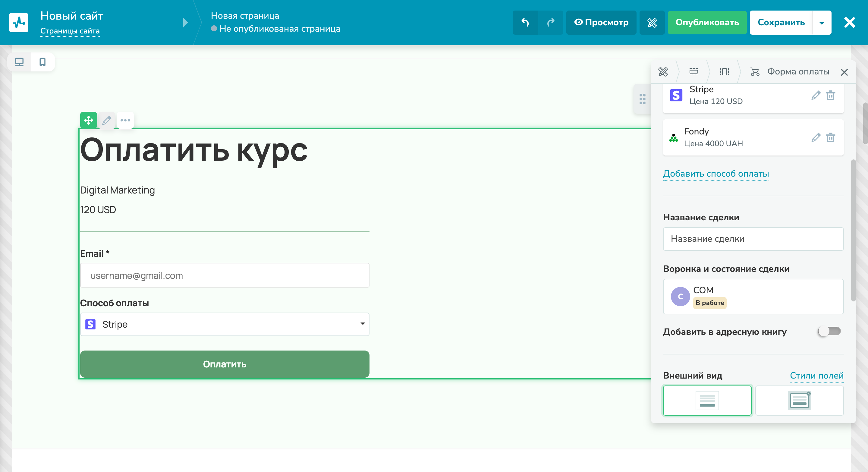868x472 pixels.
Task: Click 'Добавить способ оплаты' link
Action: [x=716, y=174]
